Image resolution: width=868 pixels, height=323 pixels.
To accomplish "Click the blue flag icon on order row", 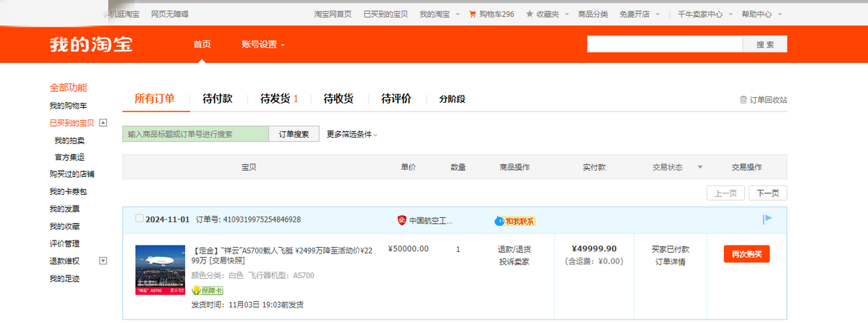I will pos(767,219).
